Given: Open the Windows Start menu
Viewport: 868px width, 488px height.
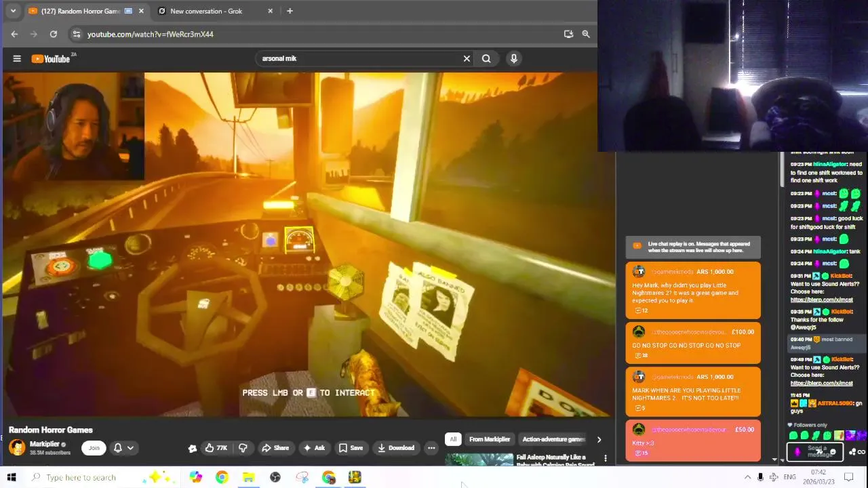Looking at the screenshot, I should (11, 477).
